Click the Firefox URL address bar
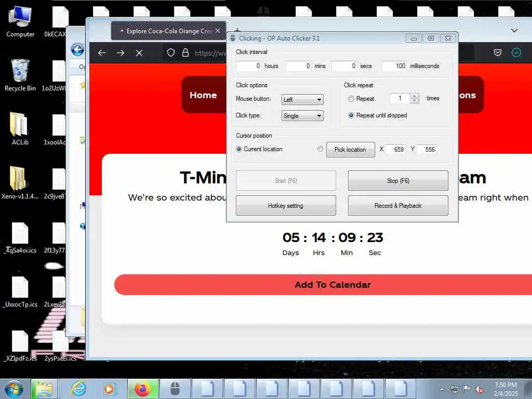 coord(210,53)
